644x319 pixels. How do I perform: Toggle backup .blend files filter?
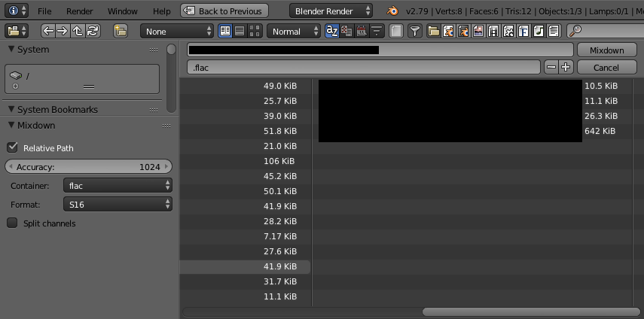[x=463, y=31]
